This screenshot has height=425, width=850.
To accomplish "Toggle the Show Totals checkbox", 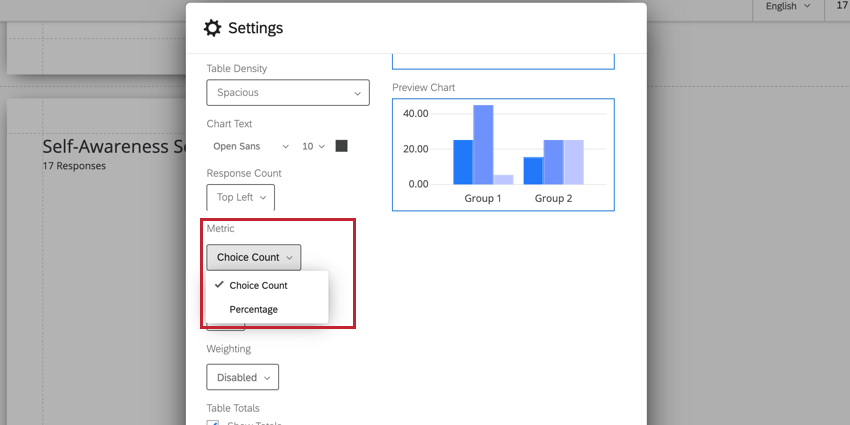I will pos(212,424).
